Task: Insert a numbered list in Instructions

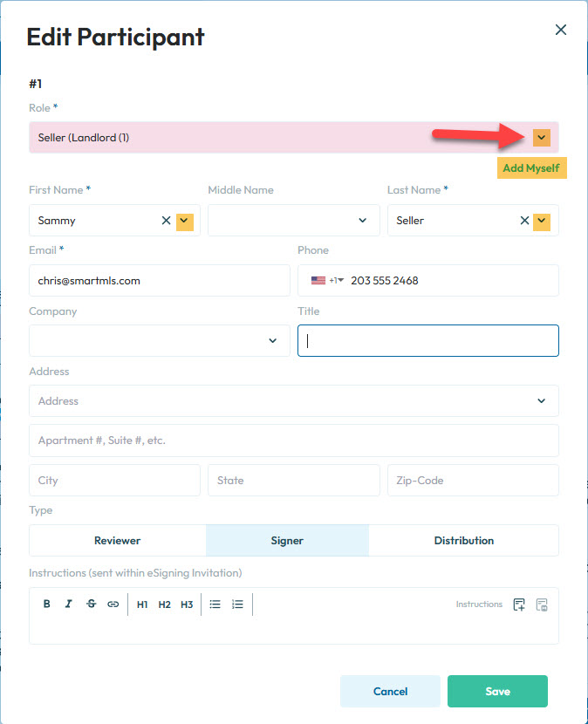Action: click(x=237, y=604)
